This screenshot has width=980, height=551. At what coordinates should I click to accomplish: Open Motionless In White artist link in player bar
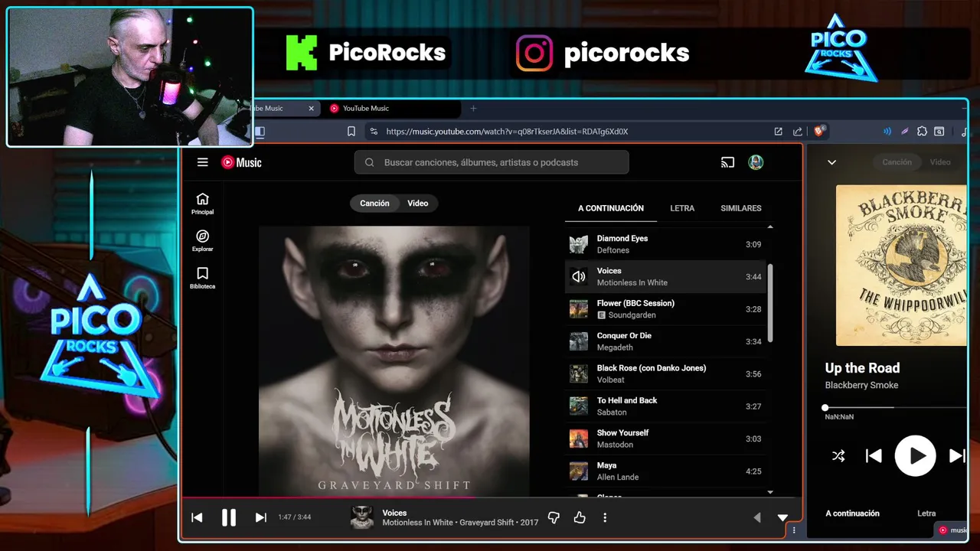(x=417, y=523)
